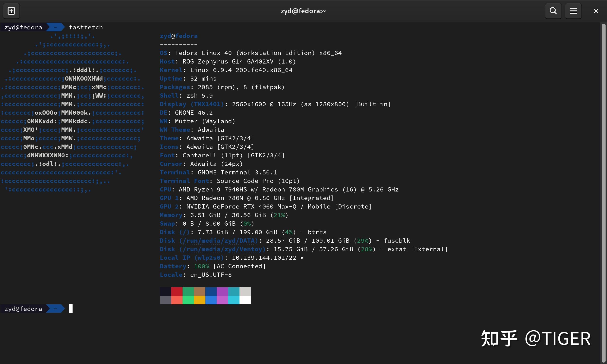Open a new terminal tab
This screenshot has width=607, height=364.
[11, 11]
